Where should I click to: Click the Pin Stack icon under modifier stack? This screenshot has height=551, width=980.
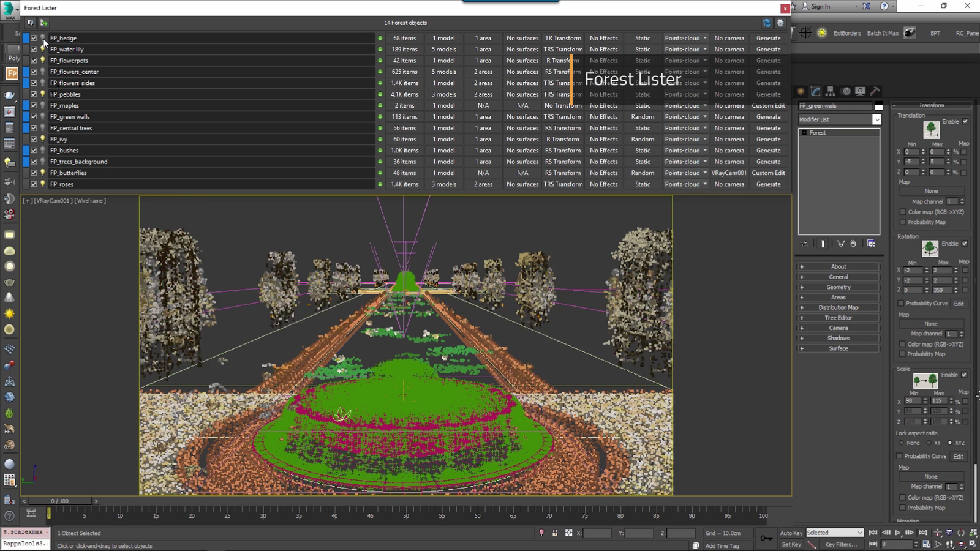pyautogui.click(x=805, y=244)
